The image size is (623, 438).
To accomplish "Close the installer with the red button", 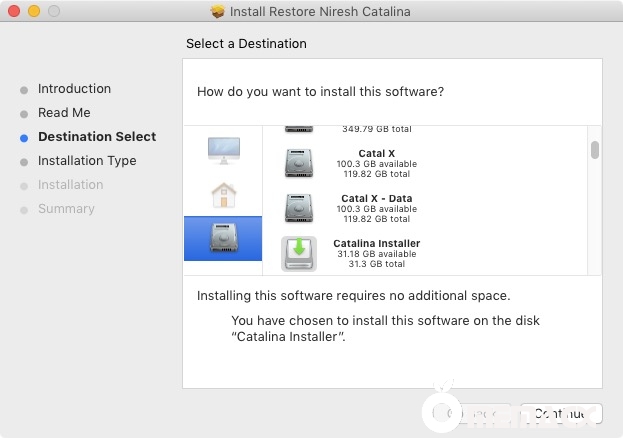I will pyautogui.click(x=14, y=12).
